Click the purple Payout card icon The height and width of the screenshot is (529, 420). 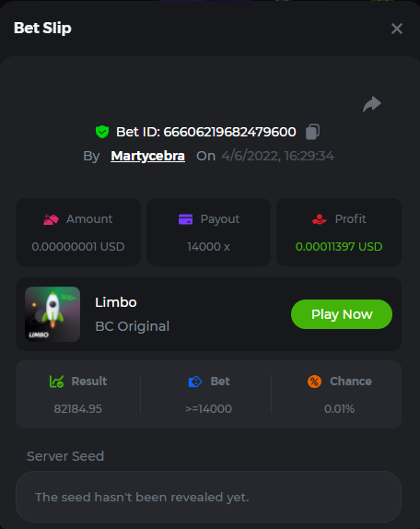185,219
